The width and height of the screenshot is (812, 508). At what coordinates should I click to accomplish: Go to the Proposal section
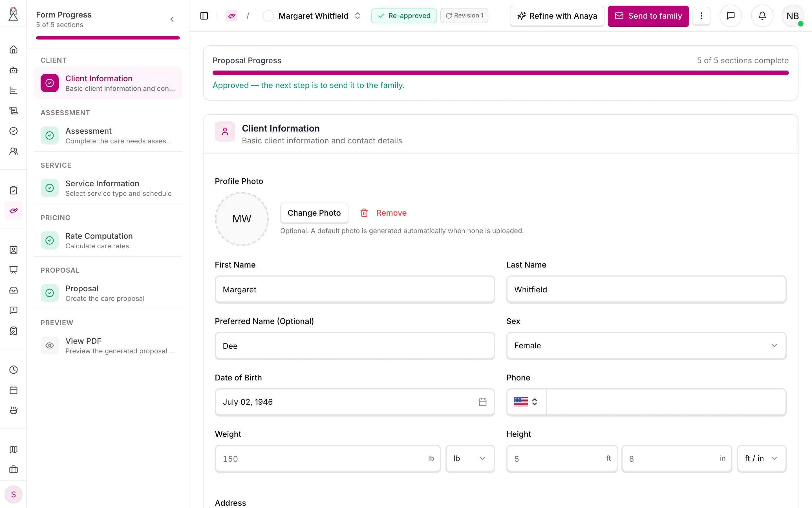108,293
